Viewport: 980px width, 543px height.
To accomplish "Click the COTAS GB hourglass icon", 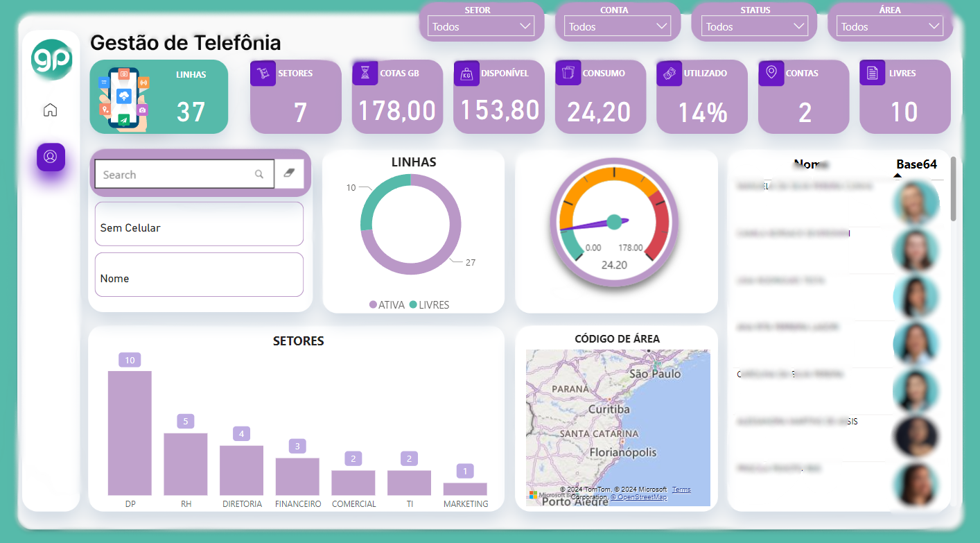I will tap(365, 73).
